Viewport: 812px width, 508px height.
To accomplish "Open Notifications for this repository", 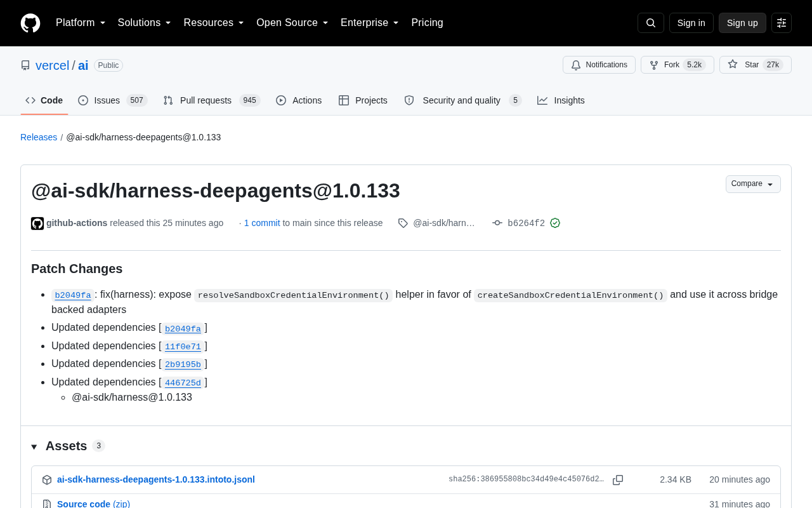I will point(599,65).
